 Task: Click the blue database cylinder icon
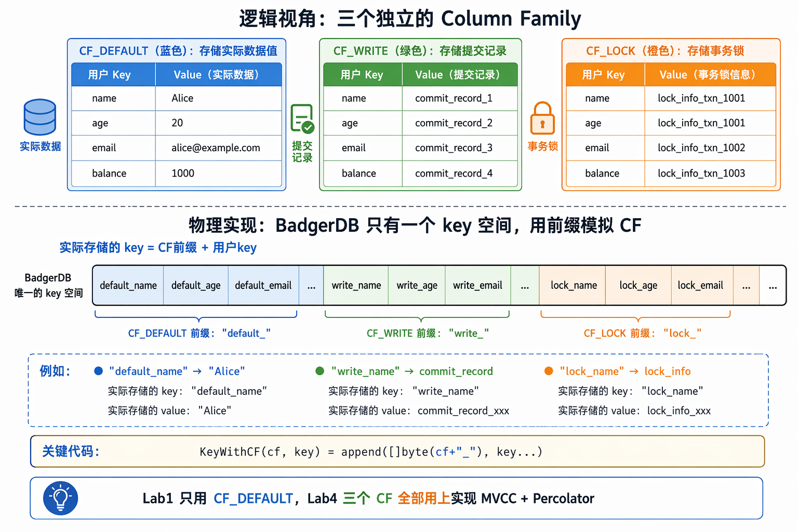(x=40, y=117)
